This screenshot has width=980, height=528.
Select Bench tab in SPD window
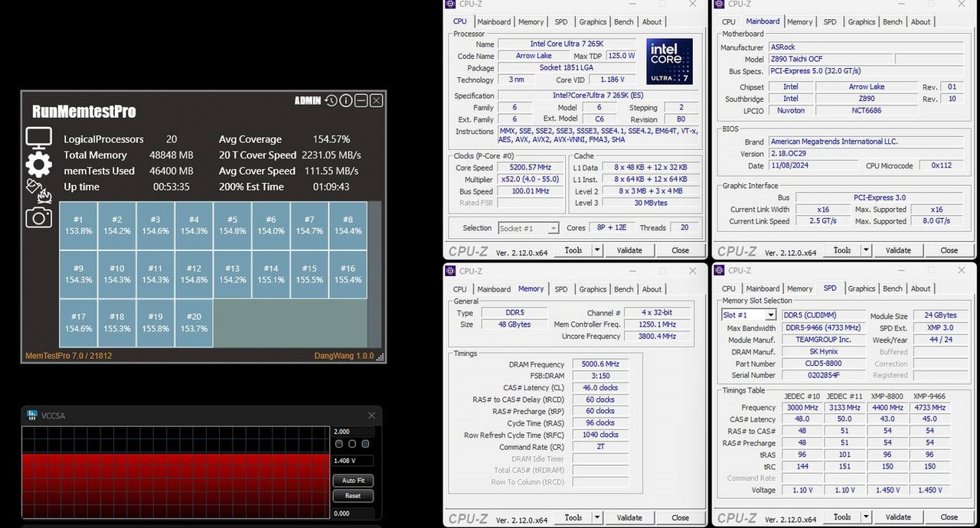click(x=893, y=288)
